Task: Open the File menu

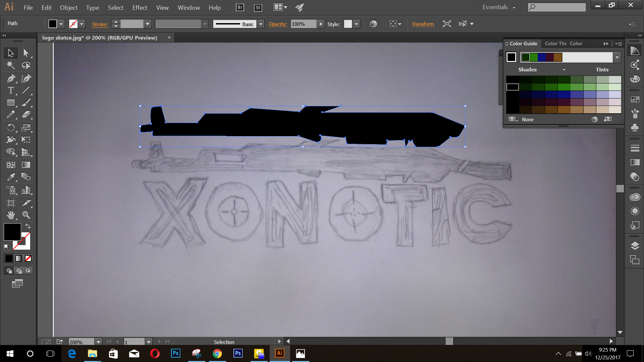Action: (x=28, y=7)
